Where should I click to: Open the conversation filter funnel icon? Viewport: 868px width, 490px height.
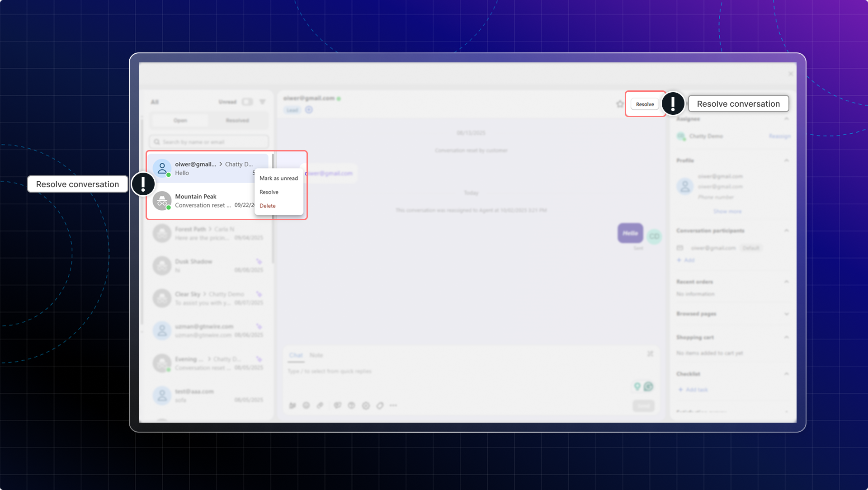tap(263, 102)
